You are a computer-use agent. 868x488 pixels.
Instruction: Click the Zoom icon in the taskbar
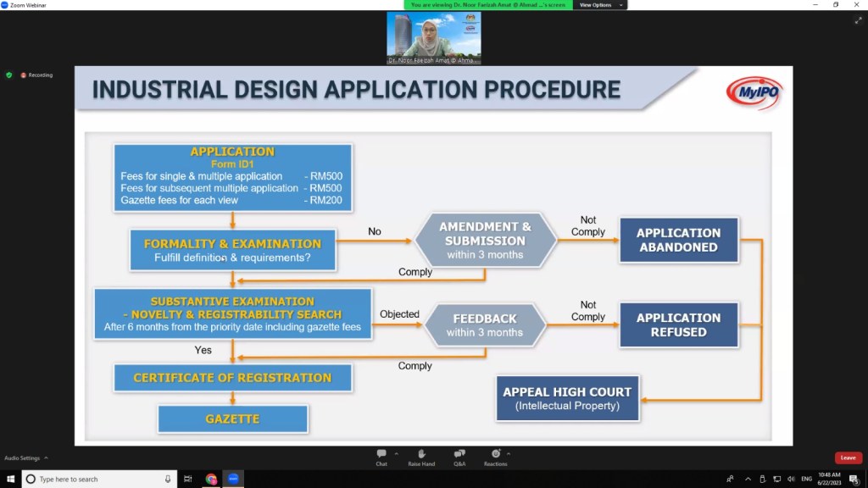(x=233, y=479)
